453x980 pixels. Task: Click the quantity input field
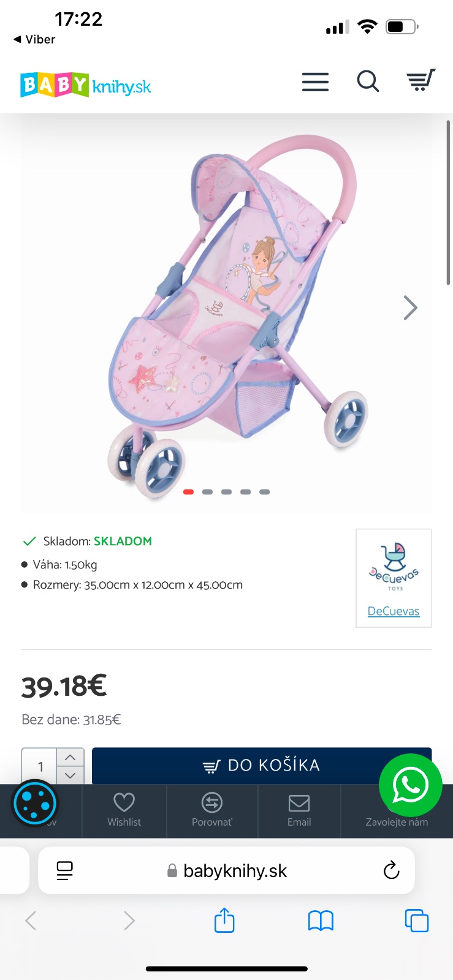[40, 766]
